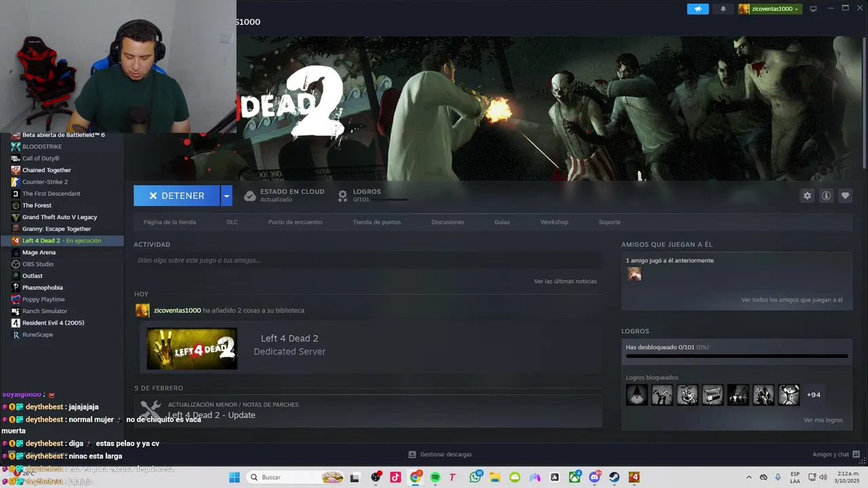Select Left 4 Dead 2 running entry
Image resolution: width=868 pixels, height=488 pixels.
click(62, 241)
